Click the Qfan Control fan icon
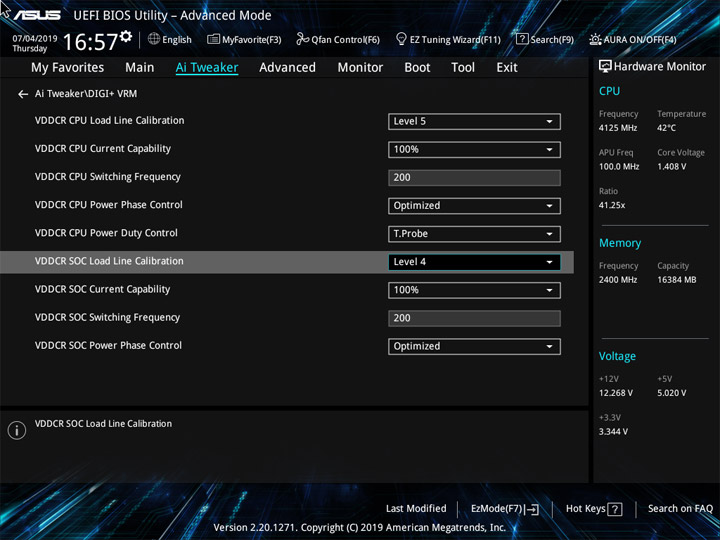Screen dimensions: 720x540 [302, 39]
